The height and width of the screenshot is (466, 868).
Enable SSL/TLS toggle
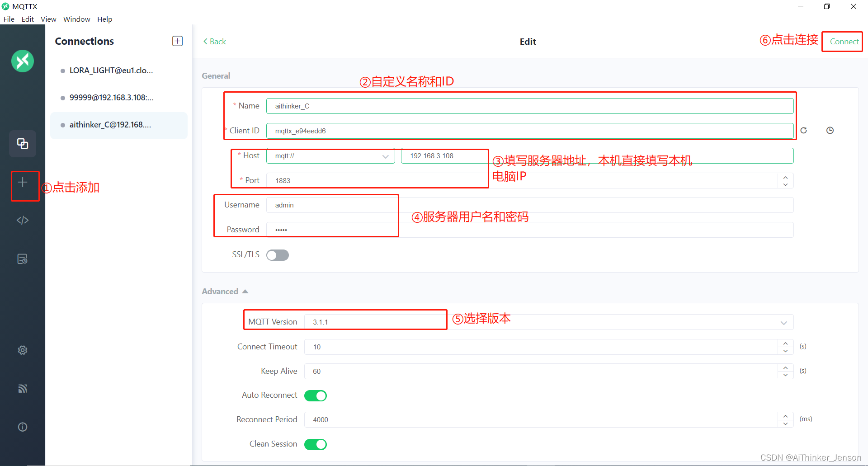277,255
